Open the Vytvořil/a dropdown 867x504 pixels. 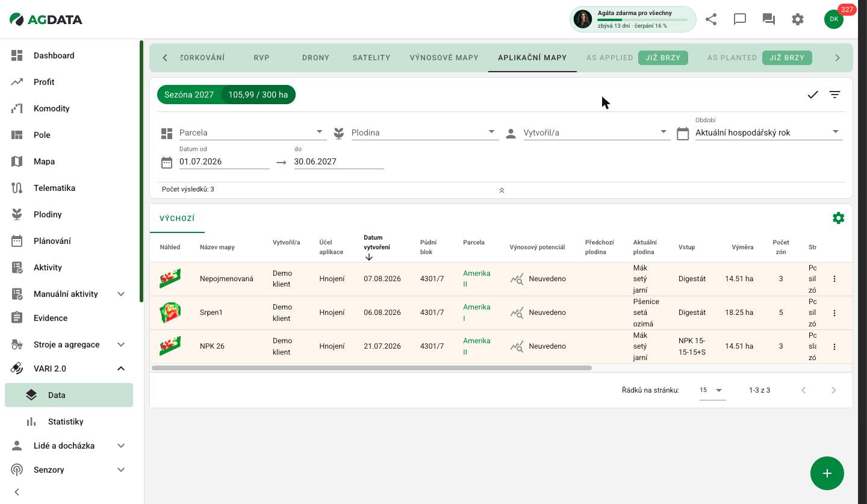pos(597,132)
